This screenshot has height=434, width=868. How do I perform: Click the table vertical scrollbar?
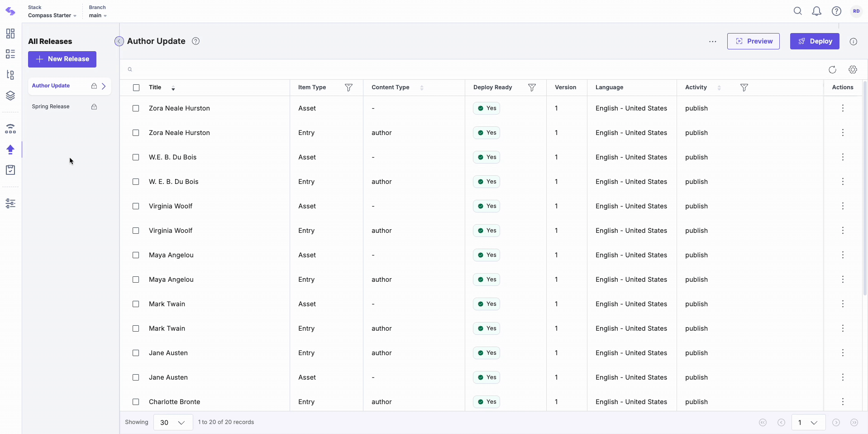[x=865, y=188]
